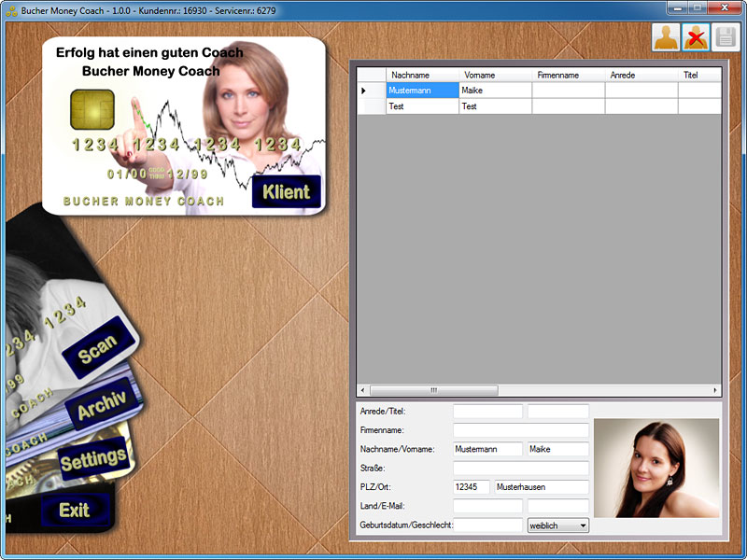Image resolution: width=747 pixels, height=560 pixels.
Task: Close the Bucher Money Coach window
Action: click(725, 7)
